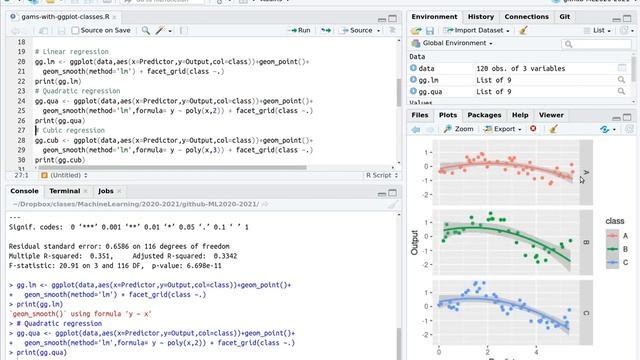The height and width of the screenshot is (360, 640).
Task: Toggle the document outline icon in the editor
Action: (x=392, y=30)
